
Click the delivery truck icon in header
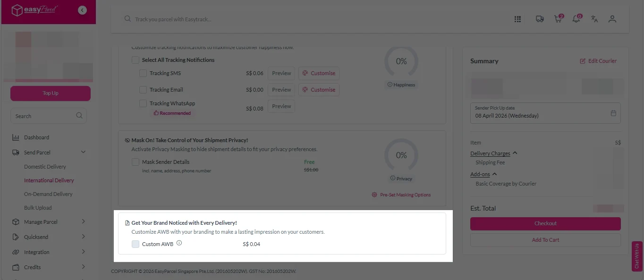(539, 19)
